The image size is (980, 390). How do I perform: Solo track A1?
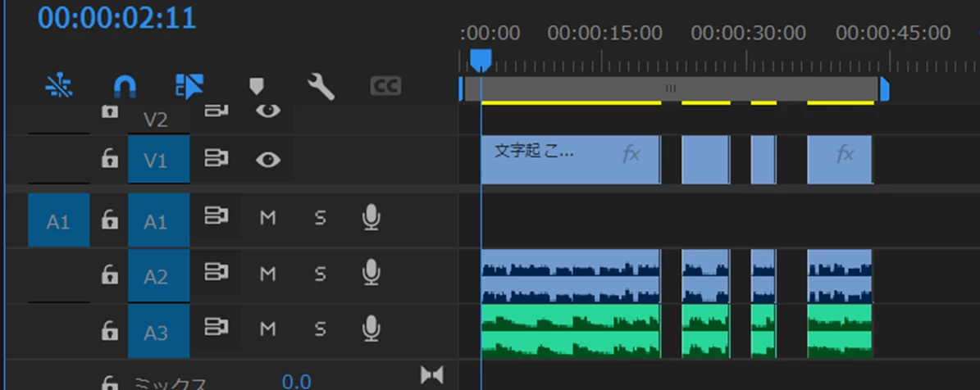tap(320, 218)
